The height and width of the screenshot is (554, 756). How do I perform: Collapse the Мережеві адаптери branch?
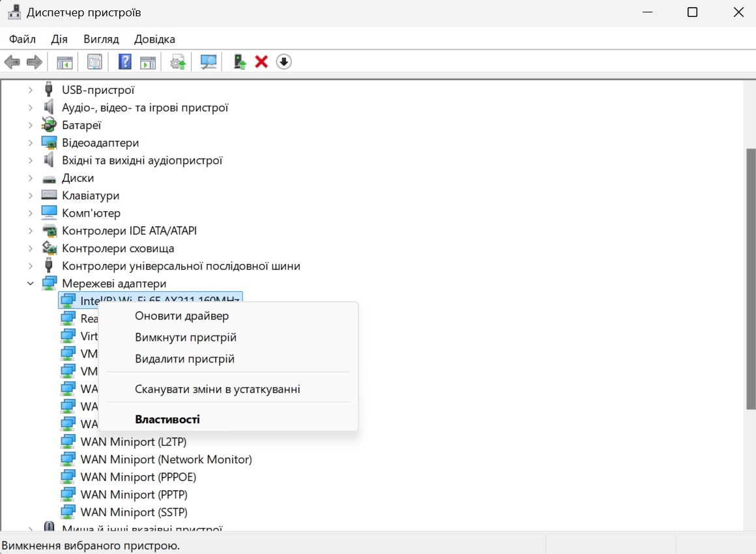pos(31,284)
